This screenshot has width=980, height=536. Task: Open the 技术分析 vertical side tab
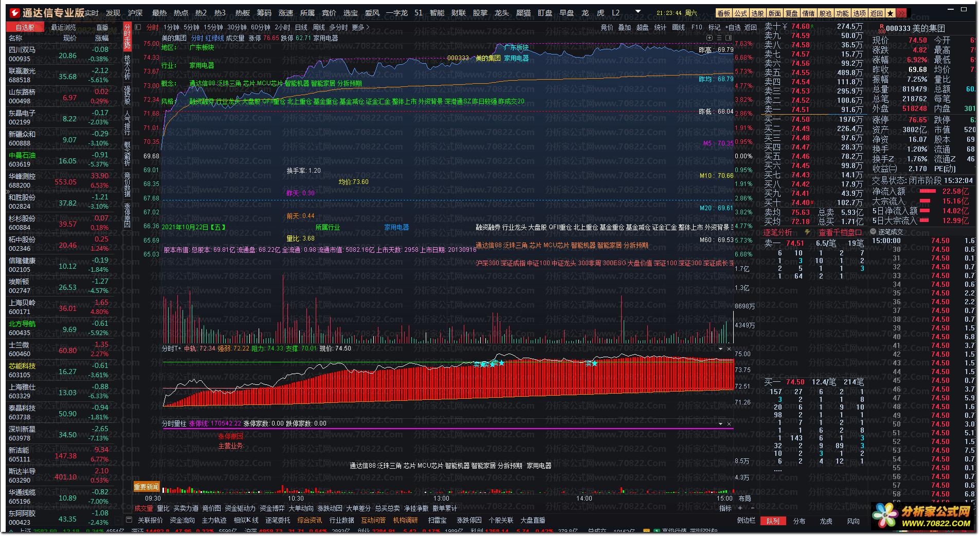click(128, 67)
